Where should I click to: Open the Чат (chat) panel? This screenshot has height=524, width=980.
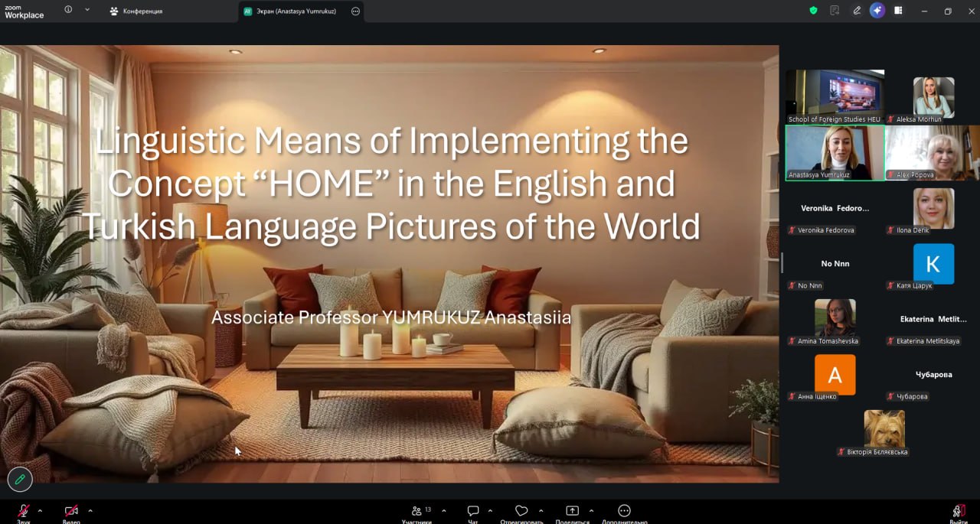(x=473, y=512)
